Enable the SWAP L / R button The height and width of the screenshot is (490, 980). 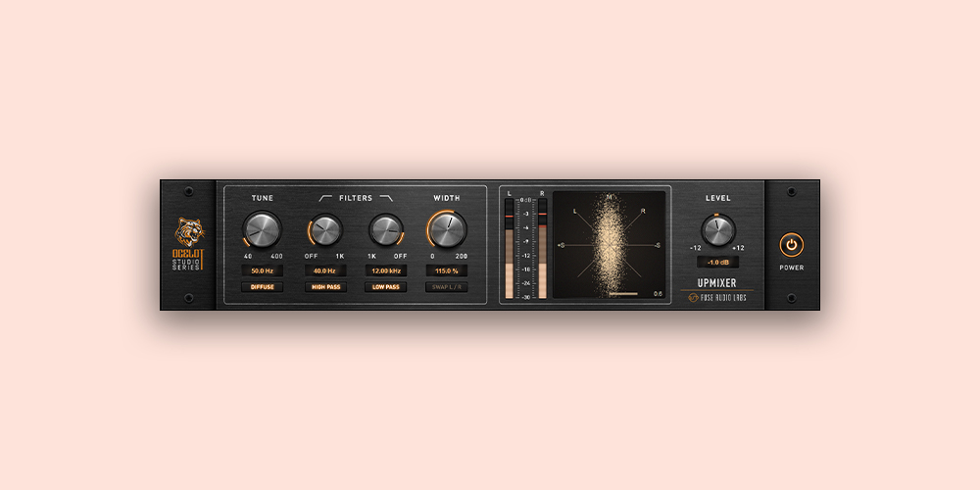(447, 287)
